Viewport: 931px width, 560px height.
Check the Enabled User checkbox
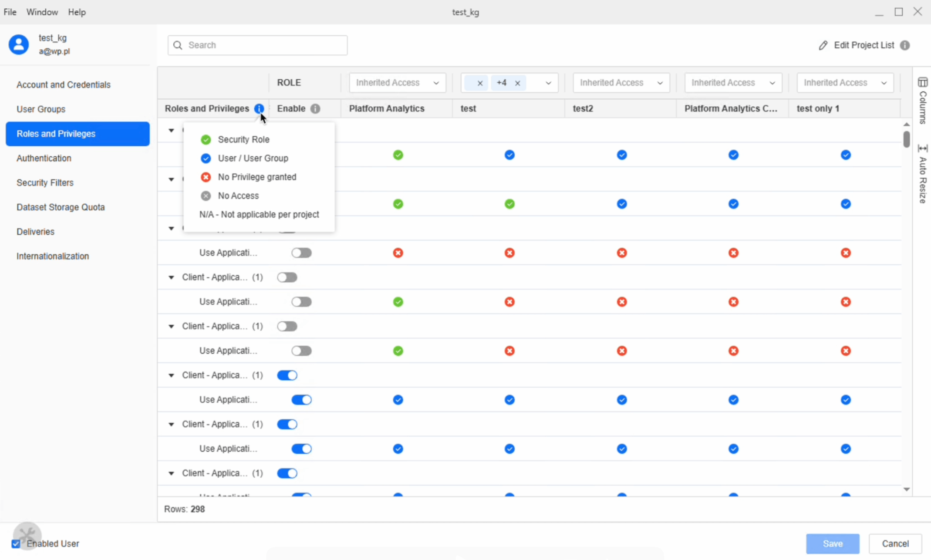(x=17, y=543)
